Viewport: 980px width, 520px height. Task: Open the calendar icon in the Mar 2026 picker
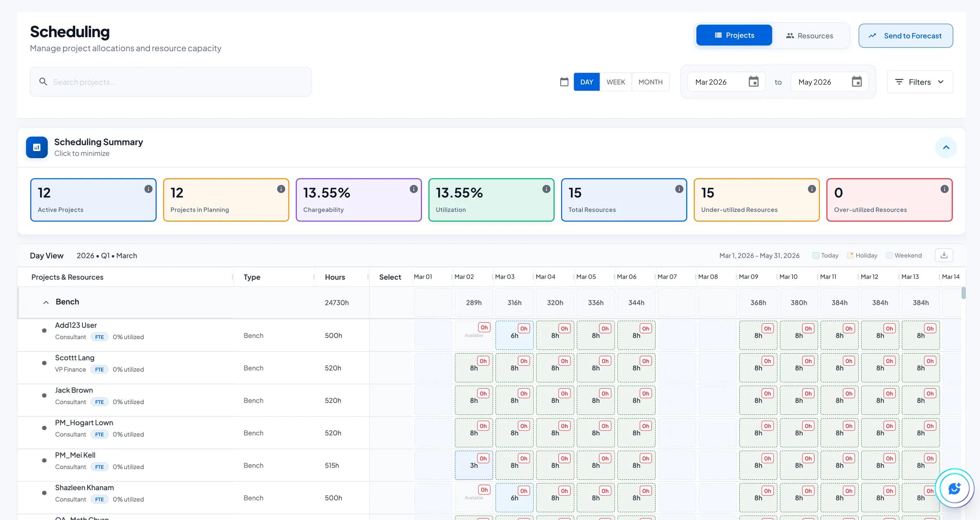753,82
